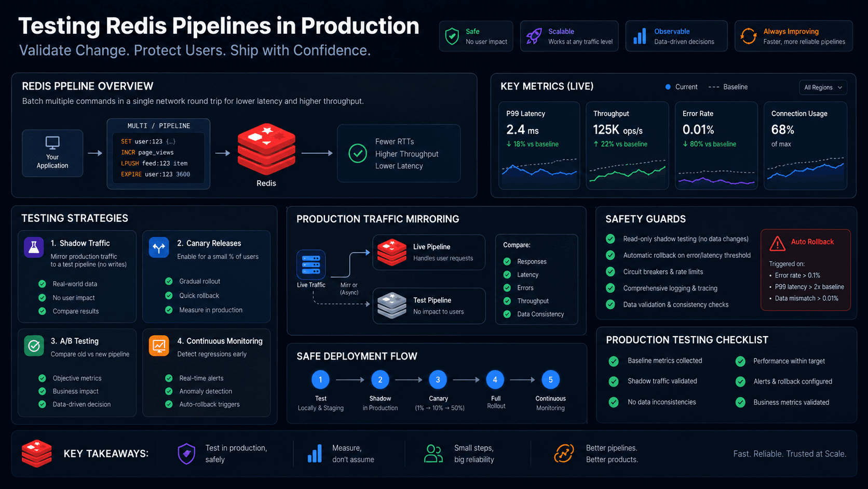The image size is (868, 489).
Task: Click the Redis logo in pipeline overview
Action: click(266, 150)
